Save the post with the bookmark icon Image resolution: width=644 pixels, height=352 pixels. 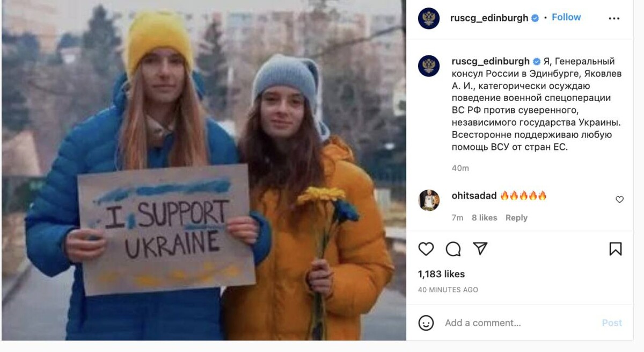point(616,249)
